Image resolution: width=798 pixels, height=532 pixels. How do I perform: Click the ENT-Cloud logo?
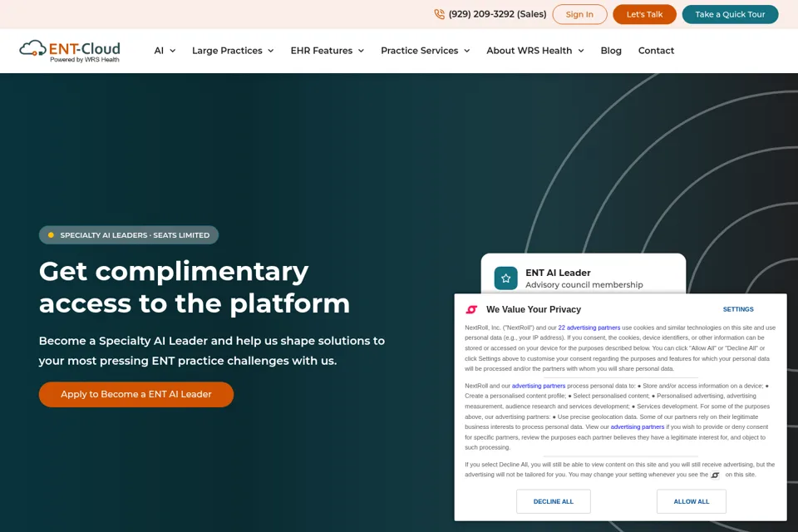70,52
